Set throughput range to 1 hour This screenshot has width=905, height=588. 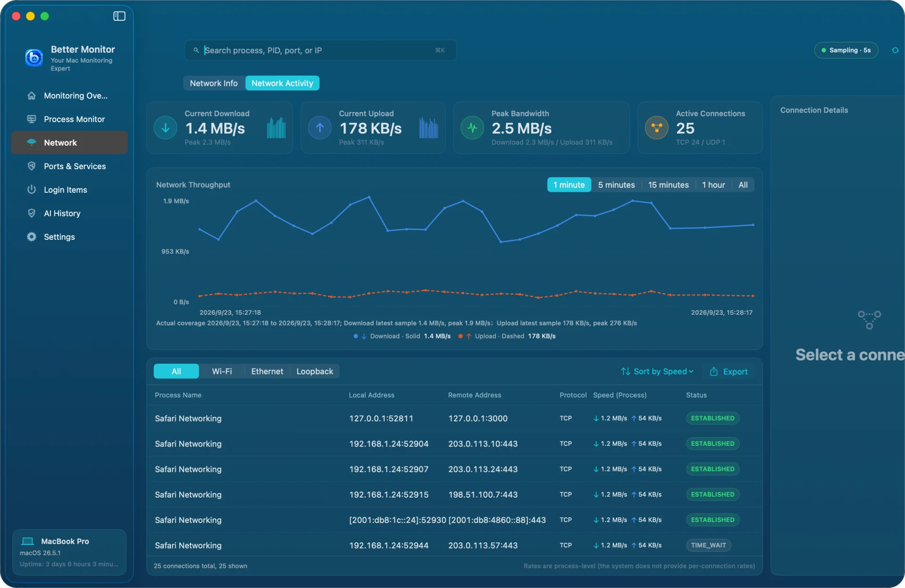click(x=713, y=185)
